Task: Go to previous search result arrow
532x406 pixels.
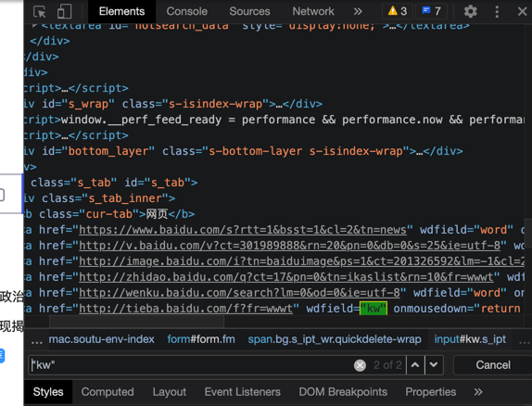Action: click(x=415, y=365)
